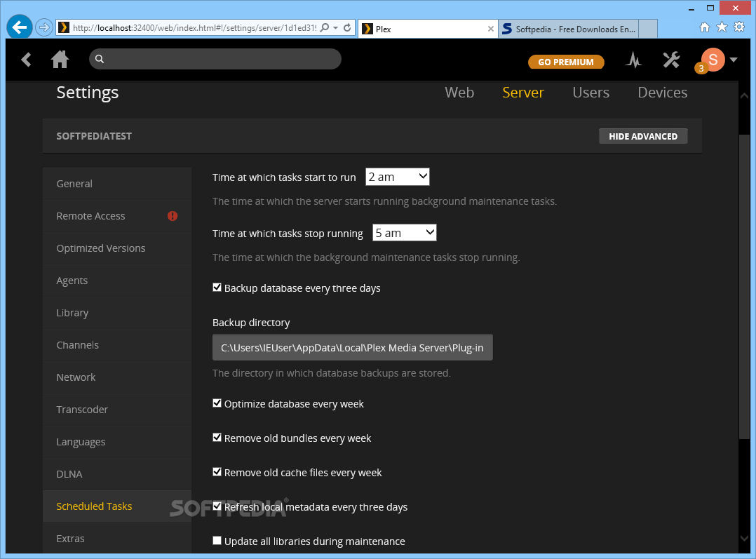Screen dimensions: 756x559
Task: Switch to the Softpedia browser tab
Action: pos(569,29)
